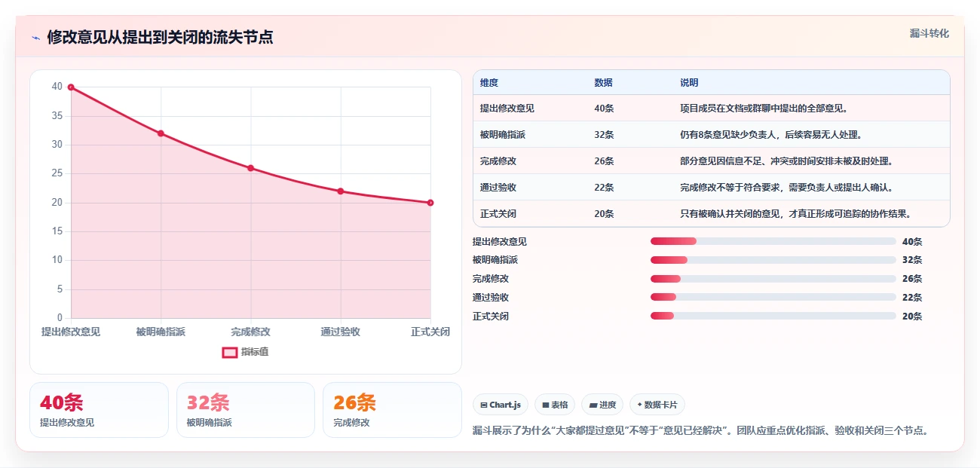Click the 通过验收 label in progress list

point(491,298)
